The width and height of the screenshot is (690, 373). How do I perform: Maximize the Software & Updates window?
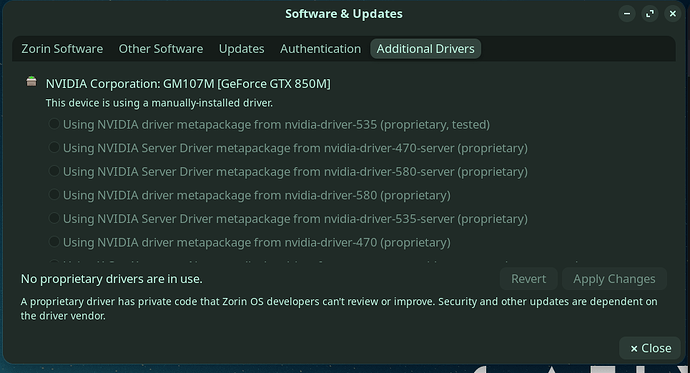[x=650, y=14]
